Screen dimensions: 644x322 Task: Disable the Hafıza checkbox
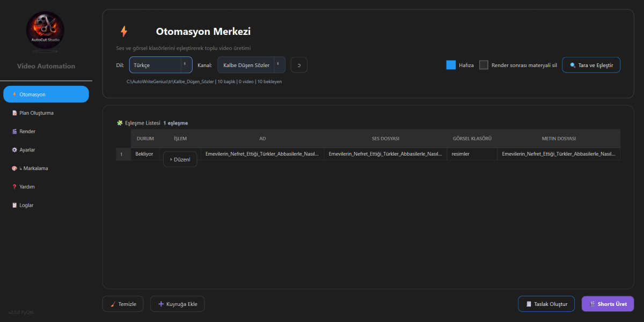point(451,65)
